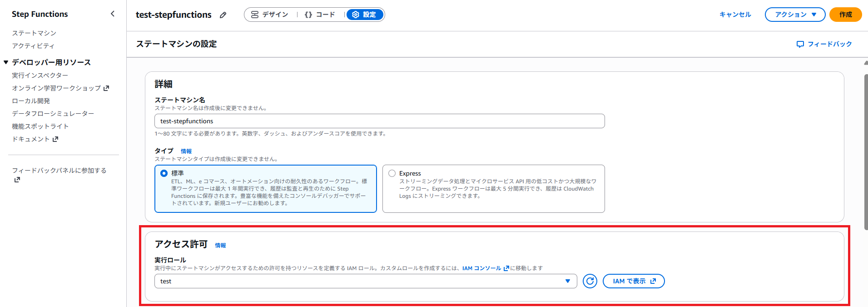Viewport: 868px width, 307px height.
Task: Click the IAM で表示 button
Action: point(633,281)
